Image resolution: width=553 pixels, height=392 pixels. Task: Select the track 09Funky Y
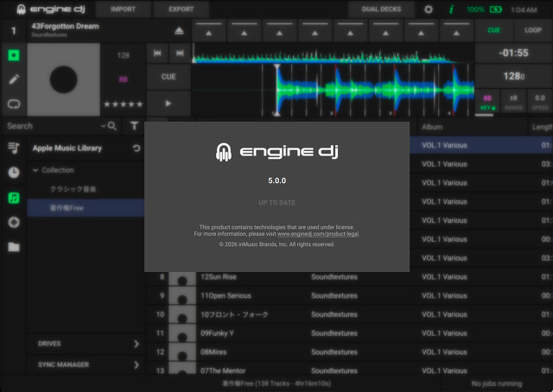pos(217,333)
